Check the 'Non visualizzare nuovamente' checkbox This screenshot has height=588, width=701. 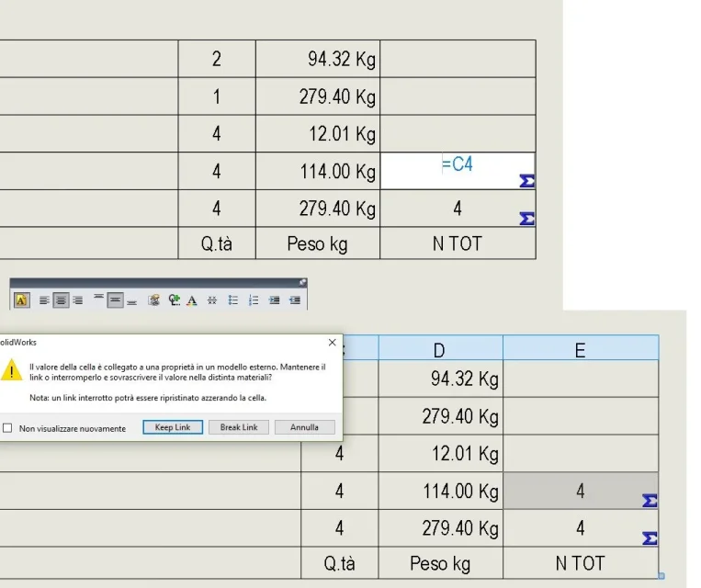tap(7, 428)
